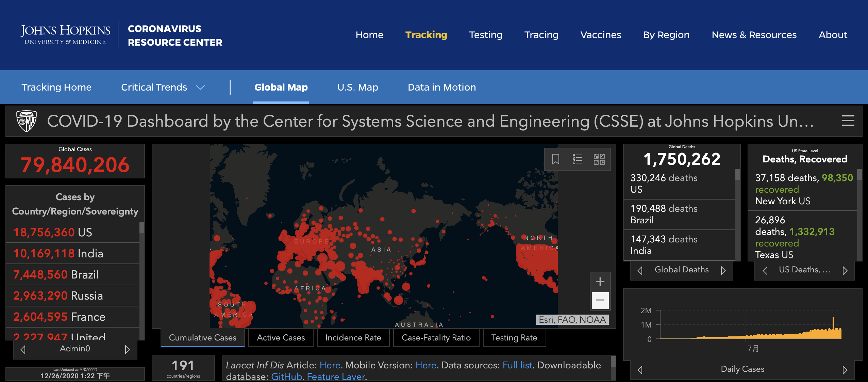This screenshot has height=382, width=868.
Task: Click previous arrow beside US Deaths panel
Action: [765, 270]
